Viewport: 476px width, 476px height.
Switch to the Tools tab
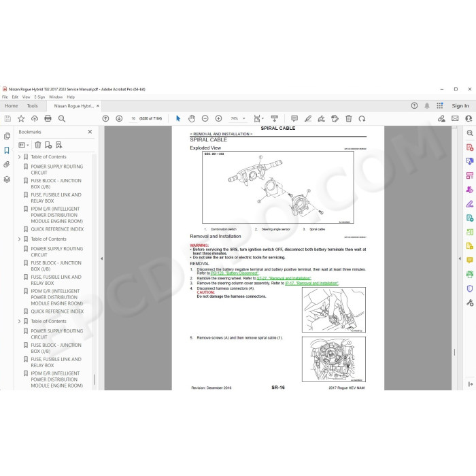pos(32,105)
